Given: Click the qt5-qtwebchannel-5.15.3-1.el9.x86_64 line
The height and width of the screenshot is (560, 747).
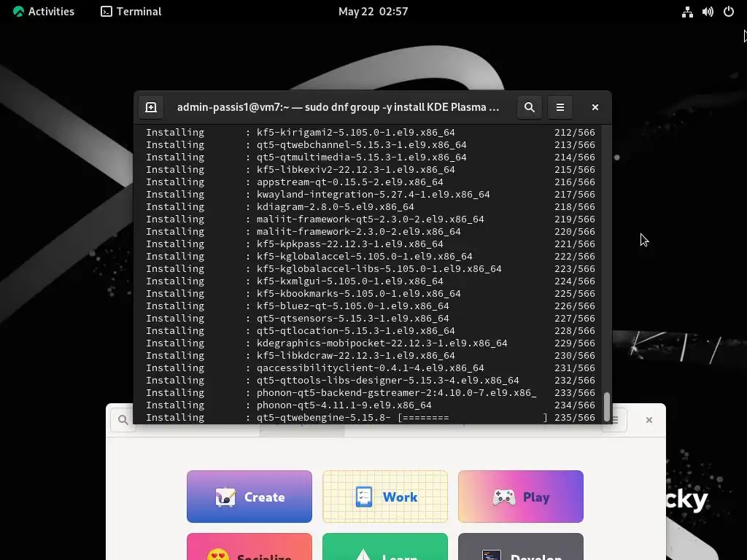Looking at the screenshot, I should click(370, 145).
